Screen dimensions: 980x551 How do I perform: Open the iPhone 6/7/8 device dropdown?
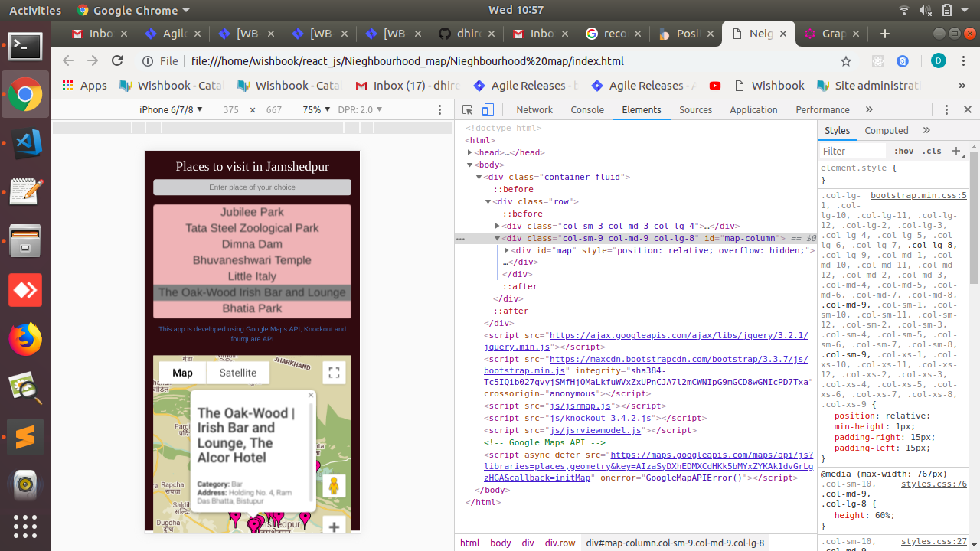click(171, 109)
